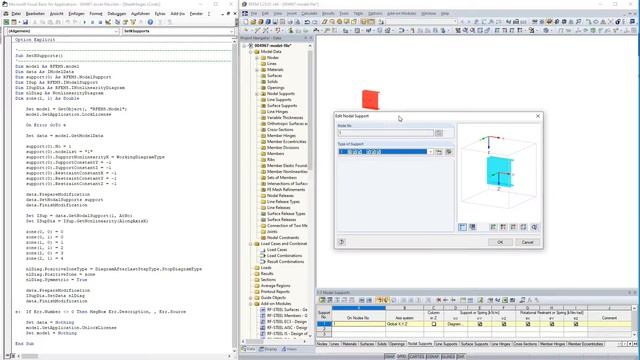The width and height of the screenshot is (640, 360).
Task: Click the Save icon in VBA toolbar
Action: (25, 22)
